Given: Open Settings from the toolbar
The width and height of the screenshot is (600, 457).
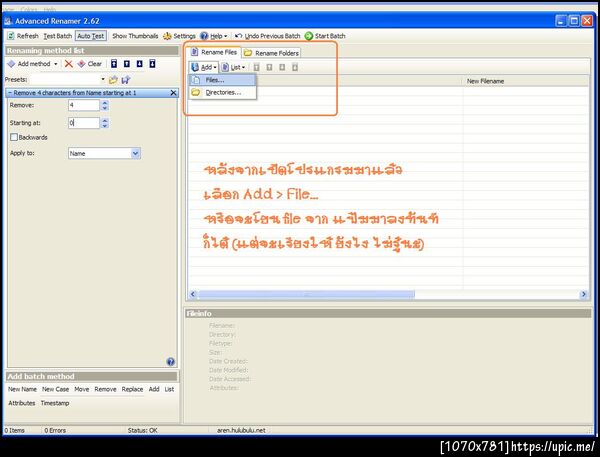Looking at the screenshot, I should (x=179, y=36).
